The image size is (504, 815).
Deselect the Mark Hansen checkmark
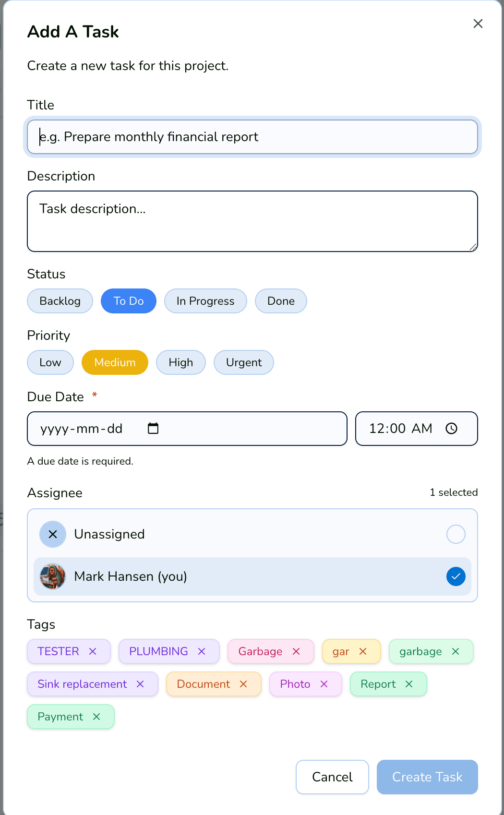tap(456, 576)
